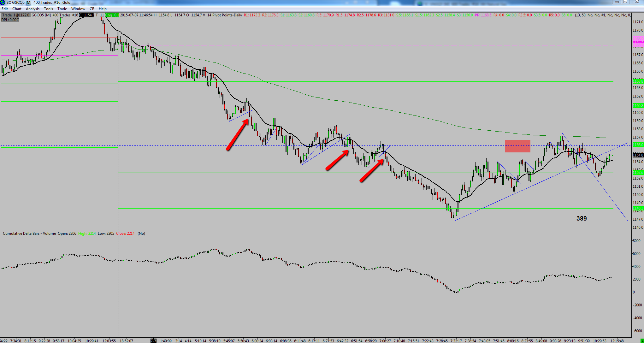The height and width of the screenshot is (343, 644).
Task: Click the 'Pivot Points-Daily' study label
Action: click(227, 15)
